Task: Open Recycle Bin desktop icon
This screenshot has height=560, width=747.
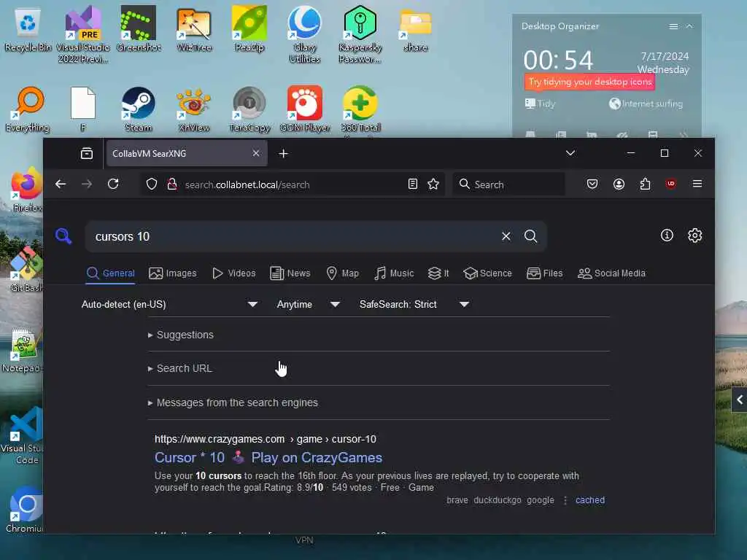Action: tap(28, 28)
